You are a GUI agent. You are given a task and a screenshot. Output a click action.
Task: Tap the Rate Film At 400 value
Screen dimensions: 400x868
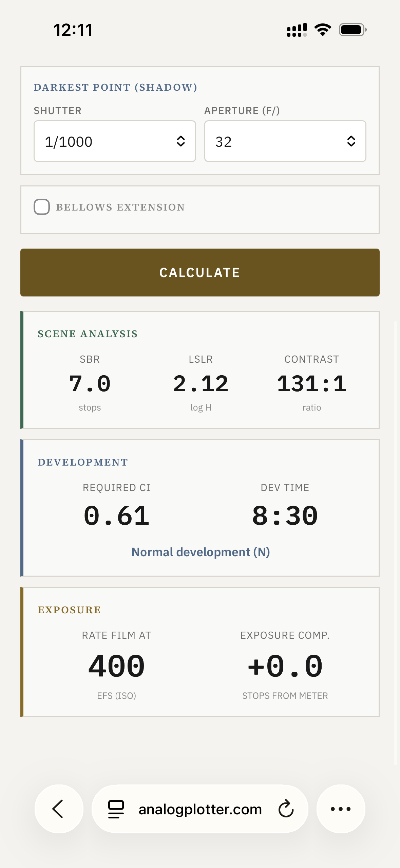[116, 666]
